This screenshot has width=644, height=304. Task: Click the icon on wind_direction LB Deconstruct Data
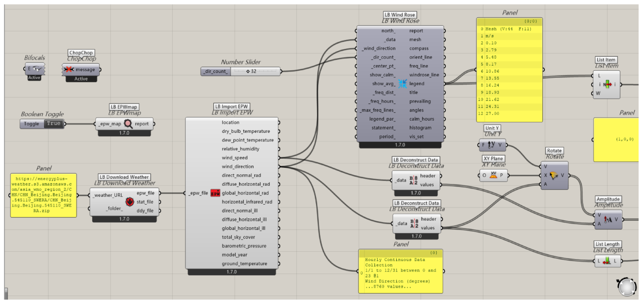(x=414, y=223)
